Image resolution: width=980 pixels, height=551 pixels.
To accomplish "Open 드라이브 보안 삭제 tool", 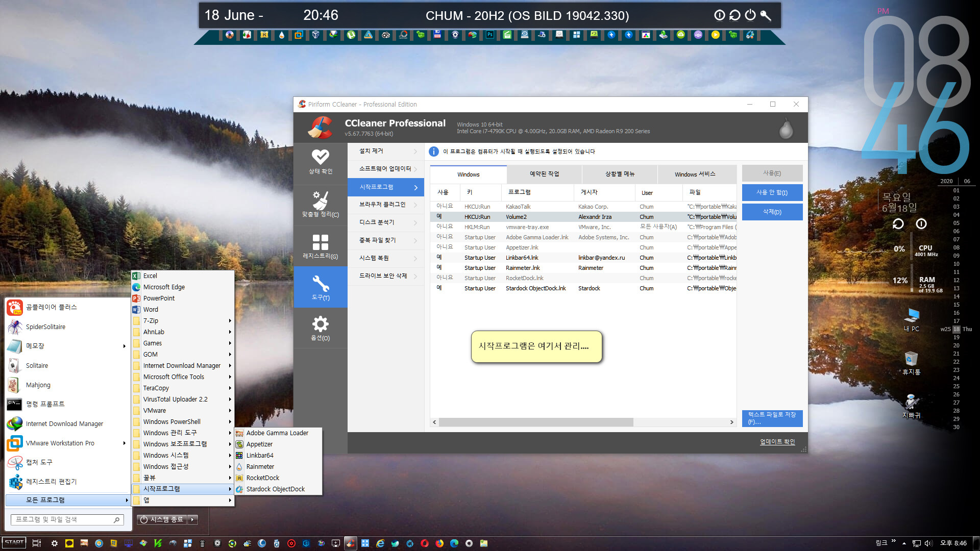I will 386,276.
